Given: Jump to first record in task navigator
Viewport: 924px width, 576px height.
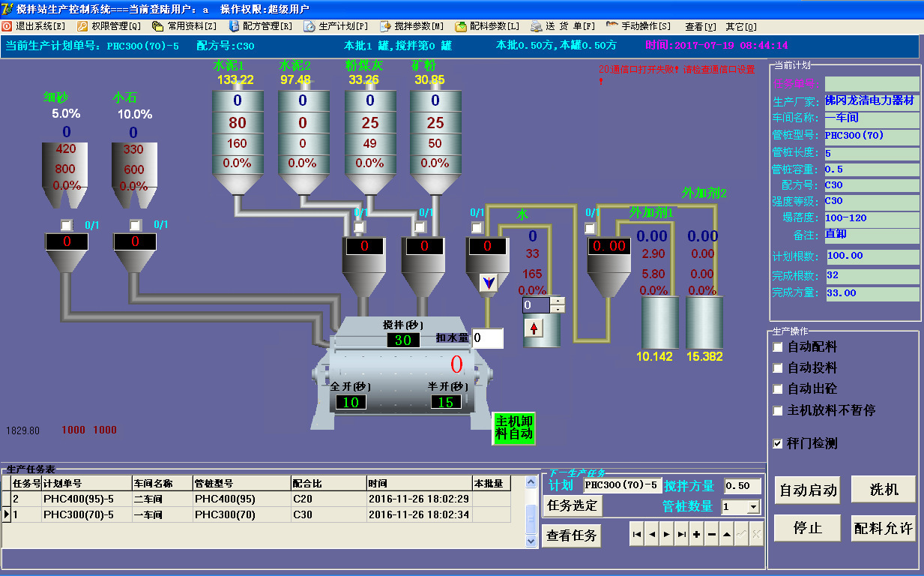Looking at the screenshot, I should [637, 534].
